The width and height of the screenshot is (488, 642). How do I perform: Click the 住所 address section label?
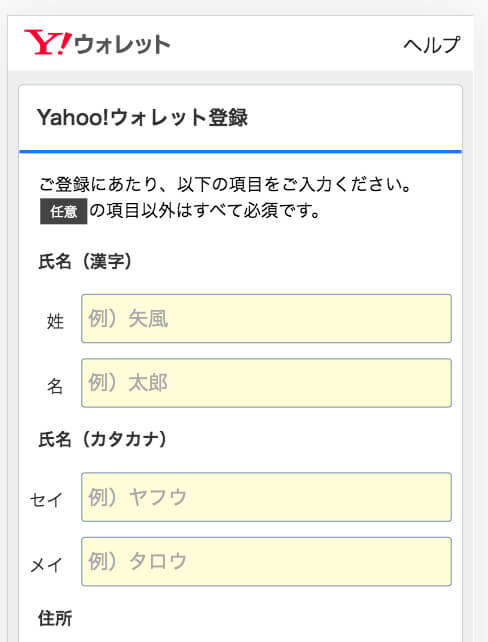pyautogui.click(x=55, y=618)
